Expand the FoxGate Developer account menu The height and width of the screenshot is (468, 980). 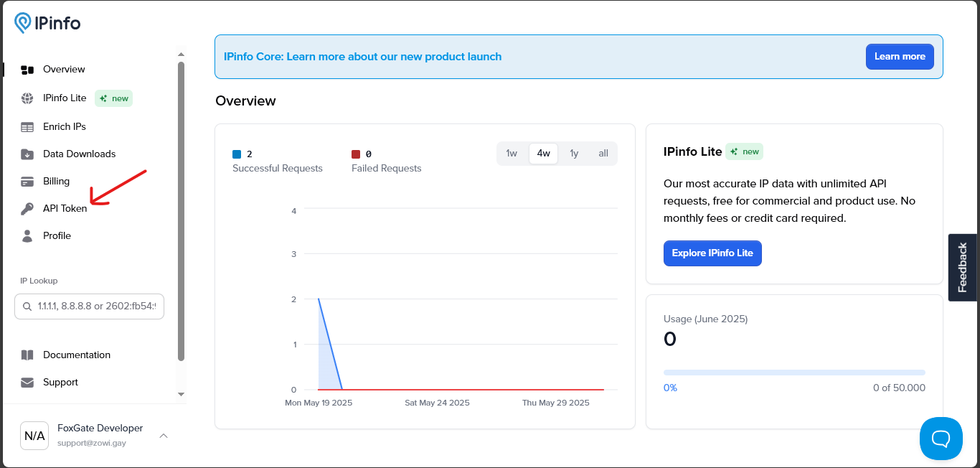tap(164, 436)
